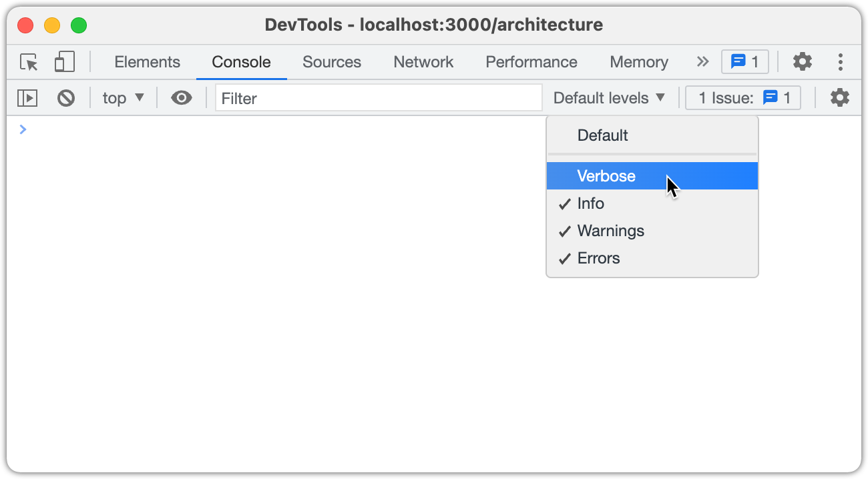Clear the console with the ban icon
This screenshot has width=868, height=479.
[65, 98]
